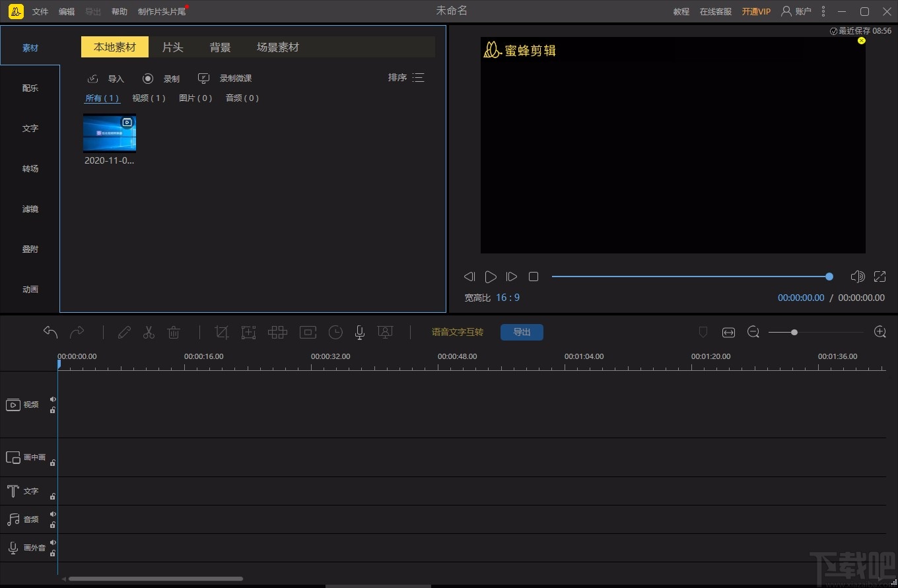Click the undo arrow in timeline toolbar
The height and width of the screenshot is (588, 898).
[x=51, y=332]
